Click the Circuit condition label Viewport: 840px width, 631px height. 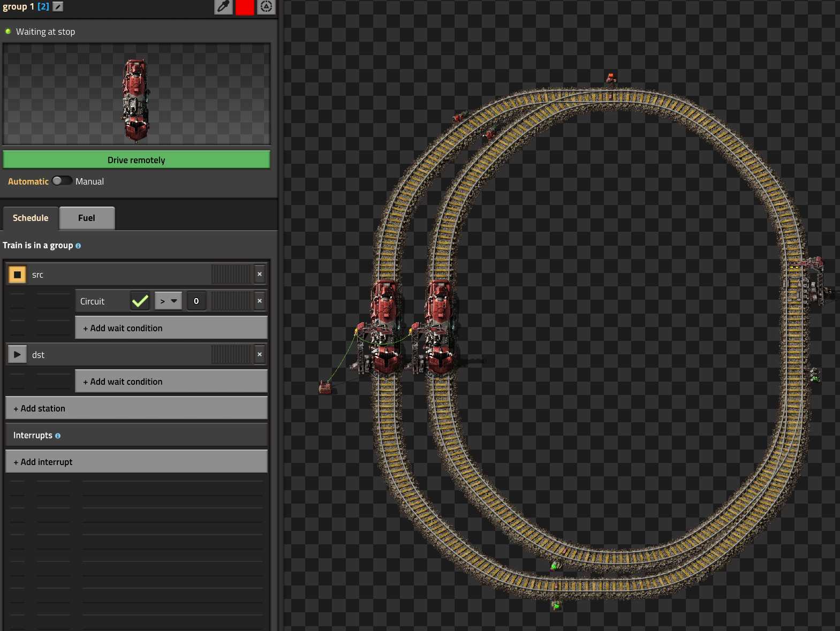93,301
